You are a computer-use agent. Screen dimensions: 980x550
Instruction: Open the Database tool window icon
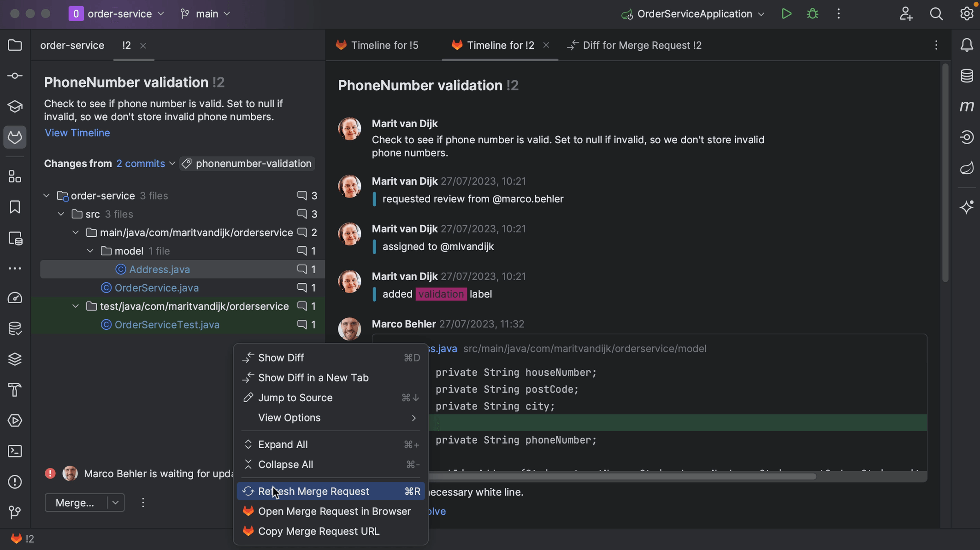[967, 76]
